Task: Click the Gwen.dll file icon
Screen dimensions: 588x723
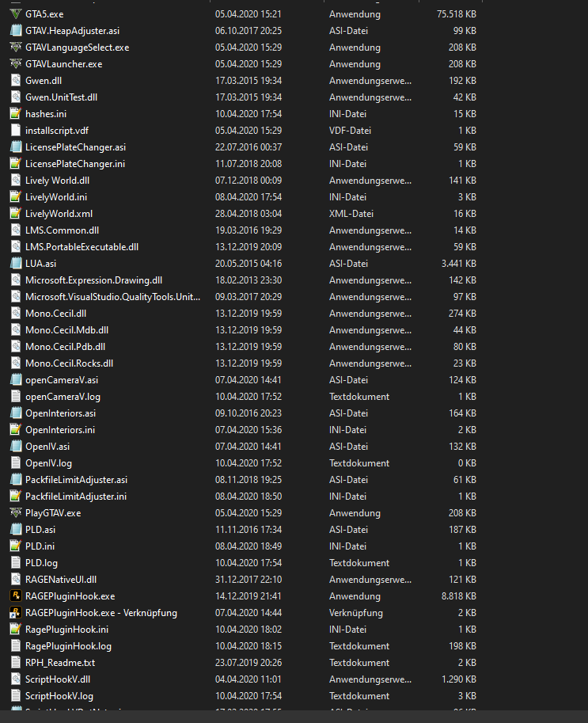Action: coord(16,80)
